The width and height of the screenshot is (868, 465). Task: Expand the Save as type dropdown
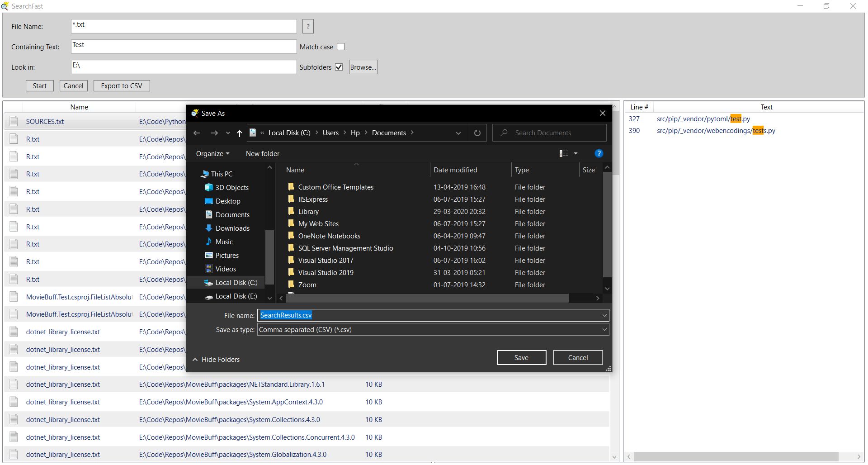tap(604, 330)
